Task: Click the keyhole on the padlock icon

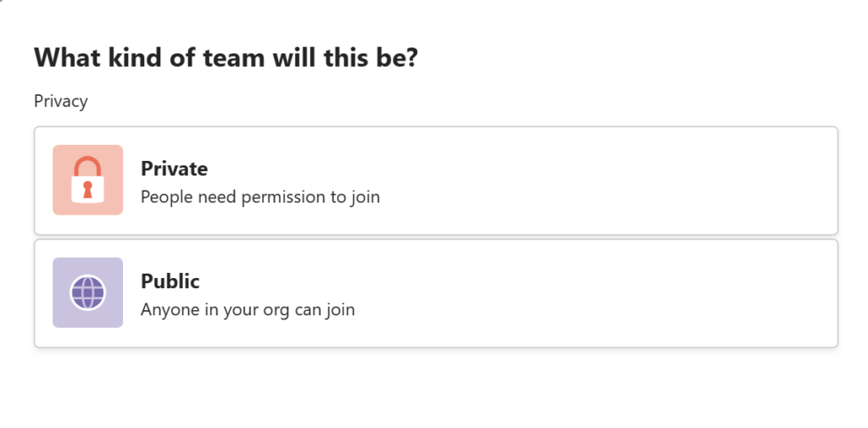Action: [x=87, y=189]
